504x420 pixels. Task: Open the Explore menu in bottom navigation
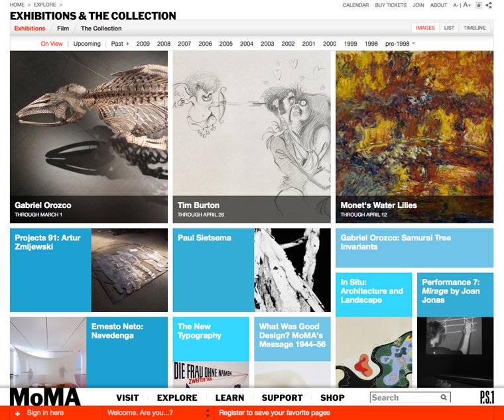pyautogui.click(x=177, y=397)
